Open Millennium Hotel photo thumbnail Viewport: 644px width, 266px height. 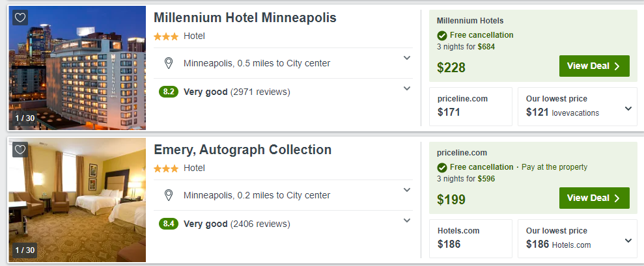click(x=77, y=68)
